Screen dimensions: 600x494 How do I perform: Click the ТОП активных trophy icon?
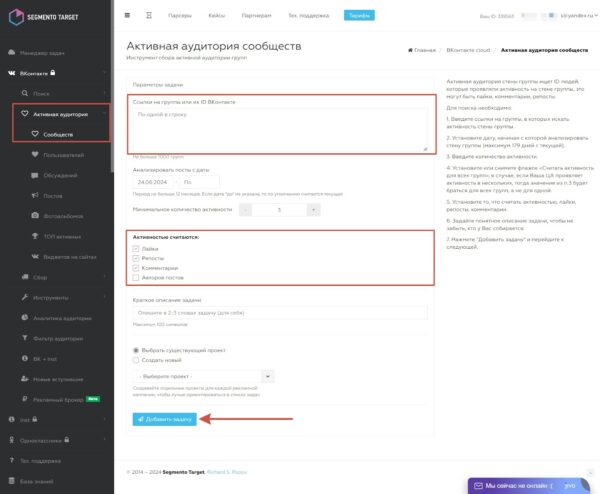point(35,236)
